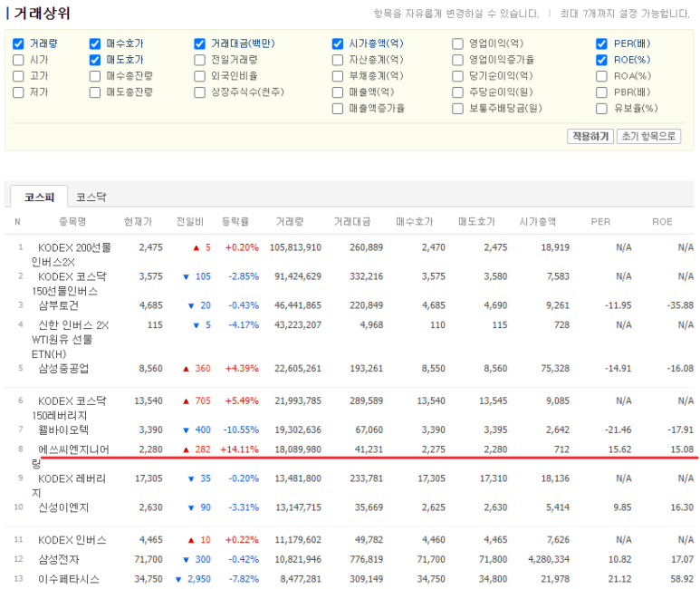Select the 매출액증가율 checkbox
Viewport: 700px width, 589px height.
pyautogui.click(x=338, y=108)
